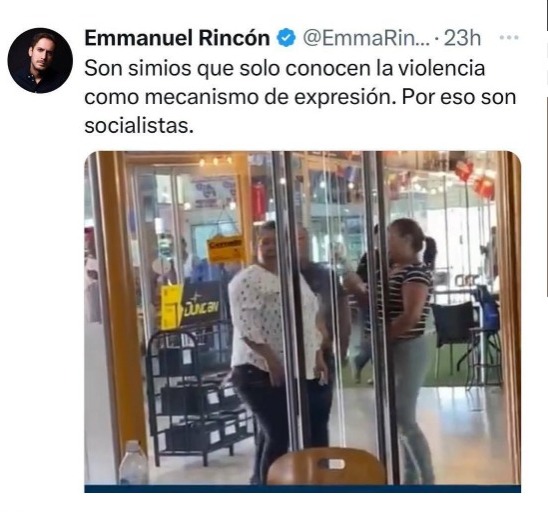Click the wooden chair back in video

click(326, 466)
